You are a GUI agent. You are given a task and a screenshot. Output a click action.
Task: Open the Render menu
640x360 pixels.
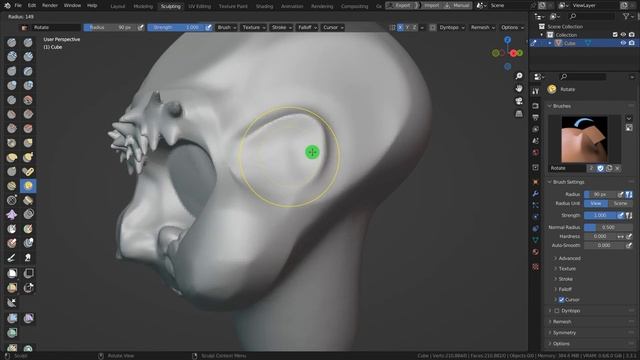click(50, 6)
